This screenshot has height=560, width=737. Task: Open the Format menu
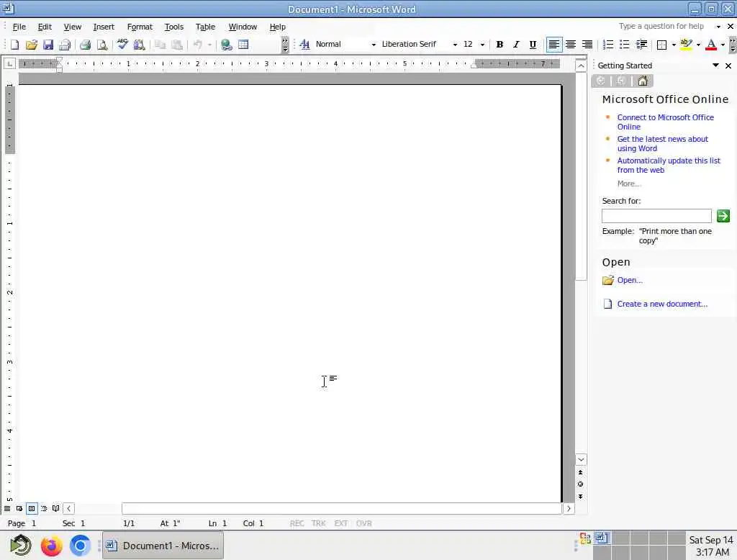tap(140, 27)
